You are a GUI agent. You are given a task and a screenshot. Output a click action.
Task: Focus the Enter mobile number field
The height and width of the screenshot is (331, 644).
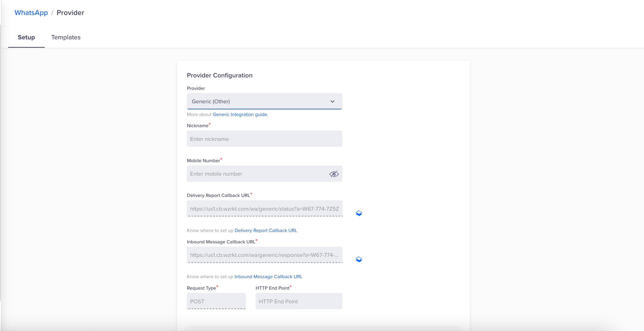click(257, 174)
